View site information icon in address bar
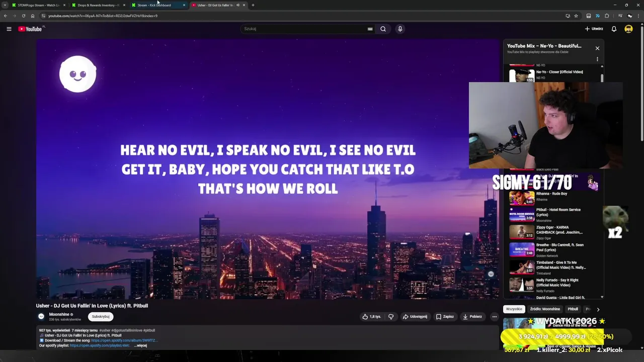The width and height of the screenshot is (644, 362). click(43, 16)
